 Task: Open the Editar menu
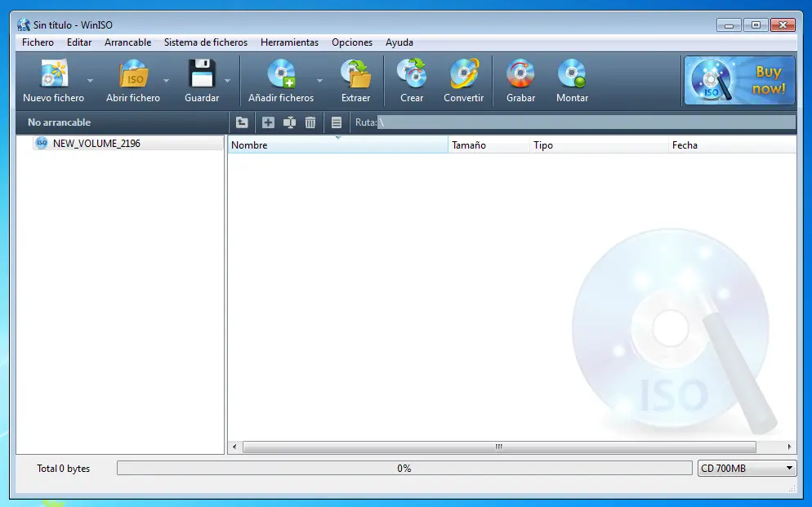coord(79,42)
